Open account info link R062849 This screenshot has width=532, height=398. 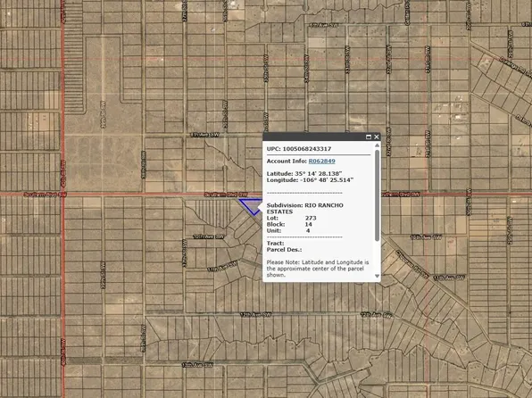(321, 162)
